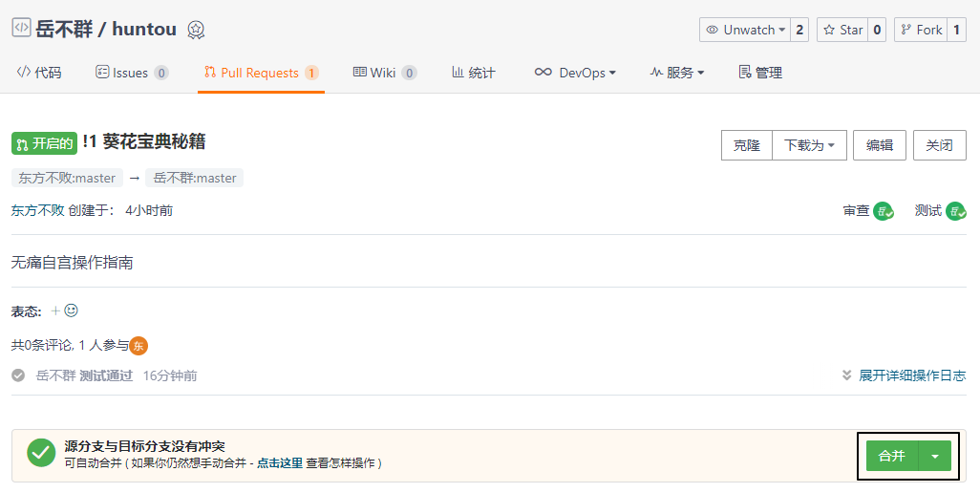
Task: Click the 编辑 edit button
Action: [x=879, y=145]
